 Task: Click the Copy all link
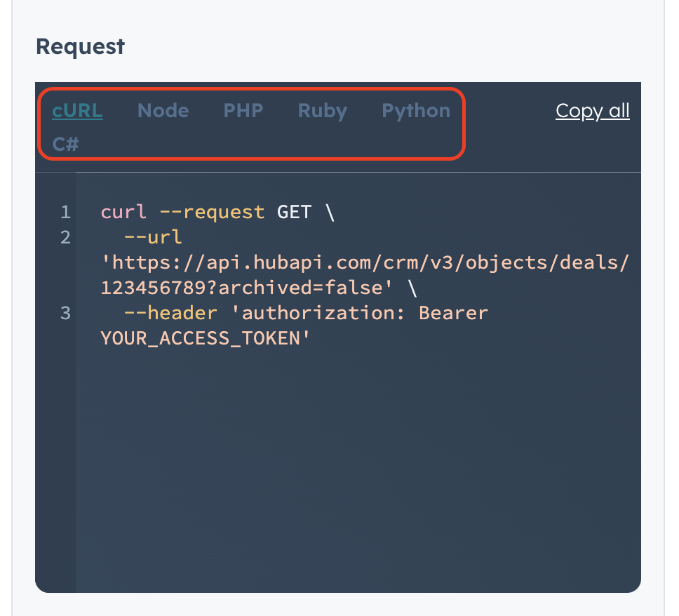pyautogui.click(x=592, y=110)
